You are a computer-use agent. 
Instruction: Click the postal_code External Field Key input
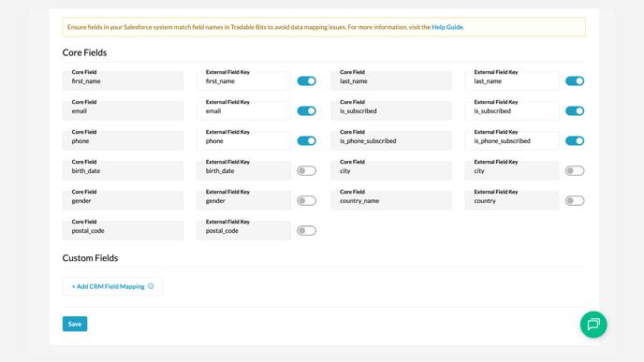pyautogui.click(x=243, y=231)
